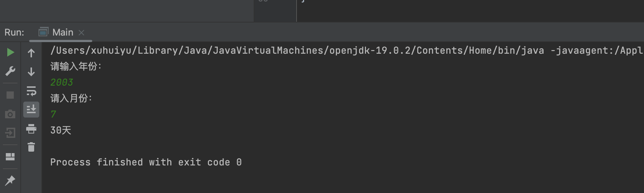Rerun Main with the green play icon
644x193 pixels.
pos(10,53)
